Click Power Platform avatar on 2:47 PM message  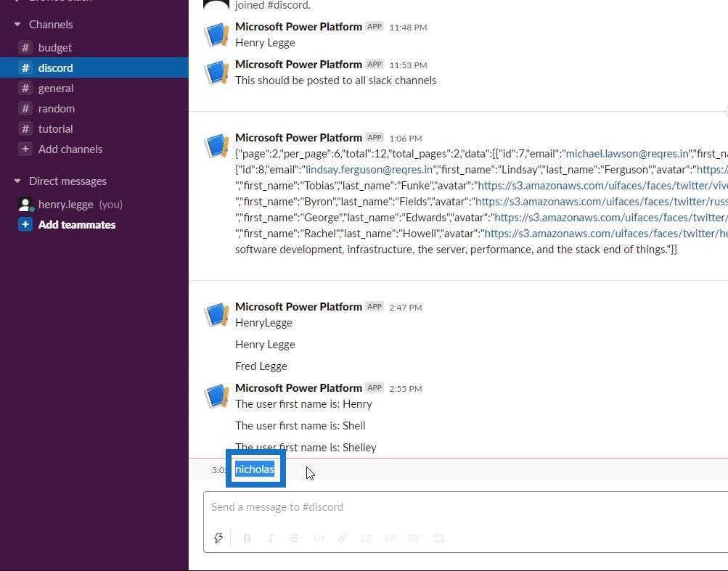[217, 315]
